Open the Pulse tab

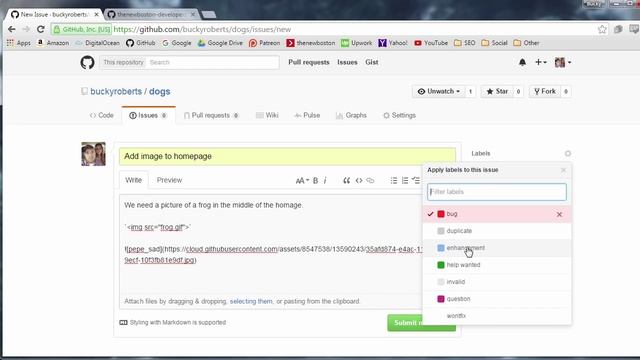307,116
